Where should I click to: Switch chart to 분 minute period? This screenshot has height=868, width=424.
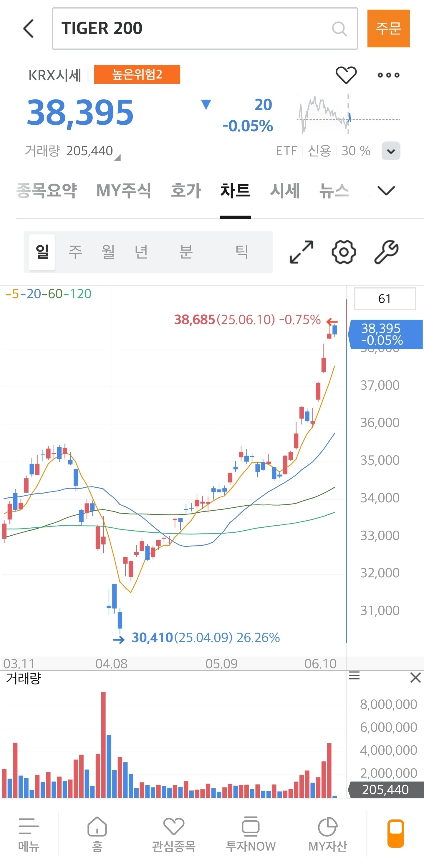(x=185, y=252)
